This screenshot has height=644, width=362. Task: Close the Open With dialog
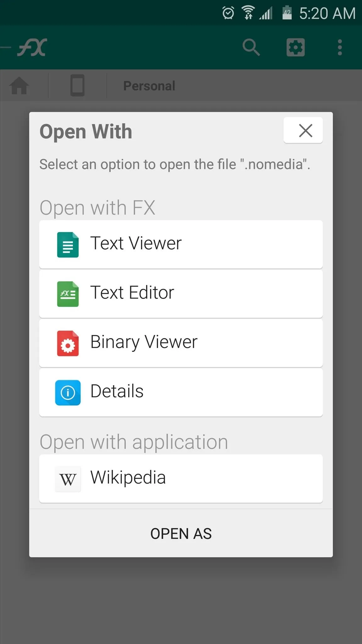pos(303,130)
